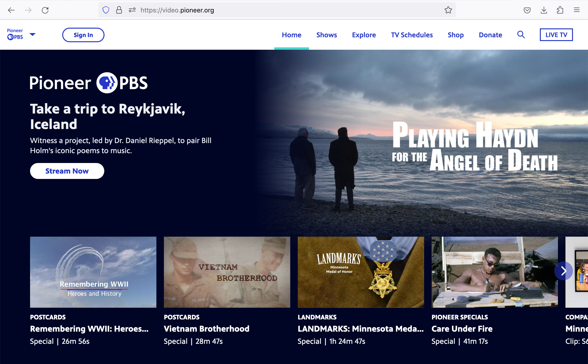This screenshot has height=364, width=588.
Task: Open the extensions puzzle icon
Action: tap(560, 10)
